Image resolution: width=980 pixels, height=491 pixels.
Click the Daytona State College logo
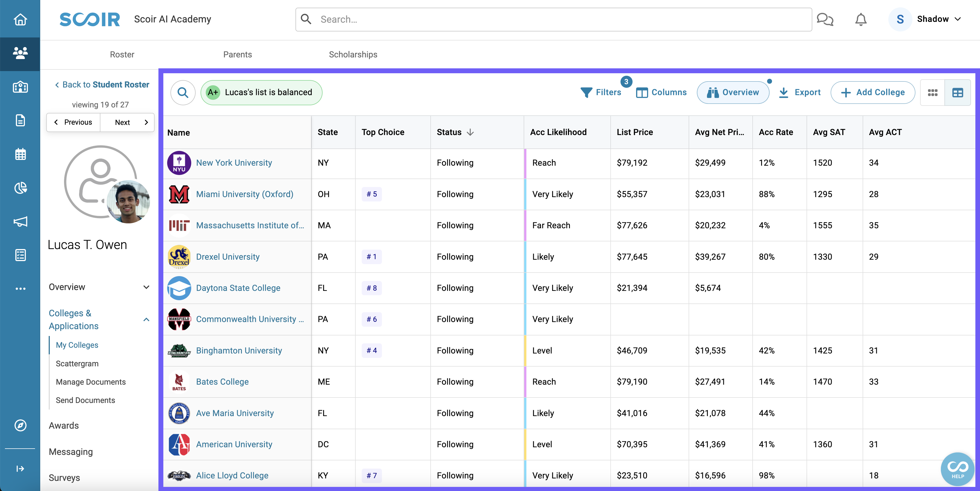179,288
